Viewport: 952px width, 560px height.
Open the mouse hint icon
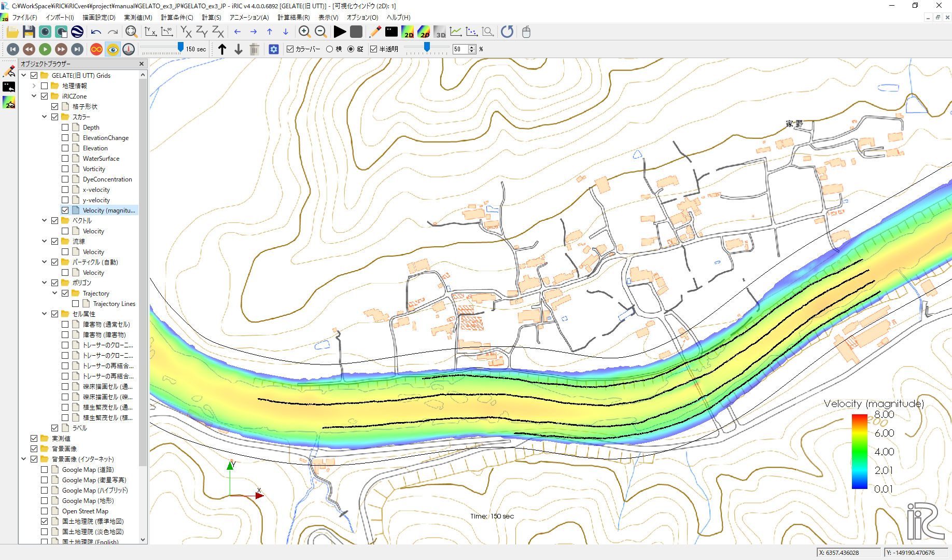click(526, 32)
